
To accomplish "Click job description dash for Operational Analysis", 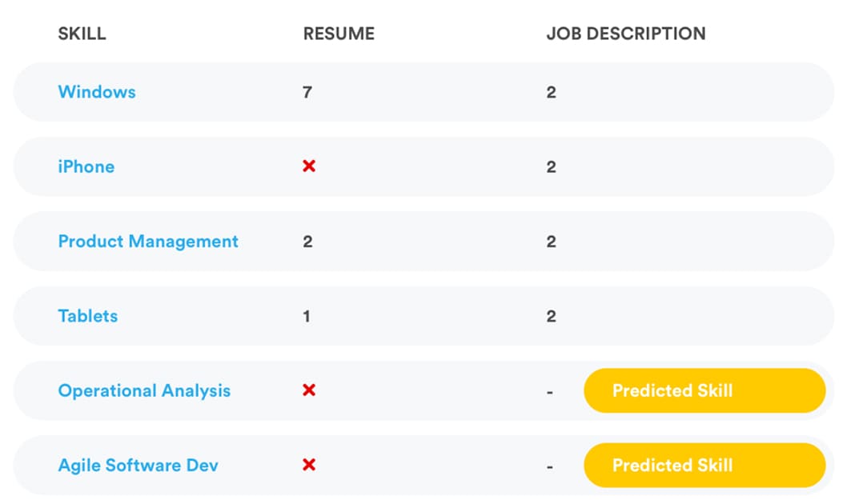I will (549, 392).
